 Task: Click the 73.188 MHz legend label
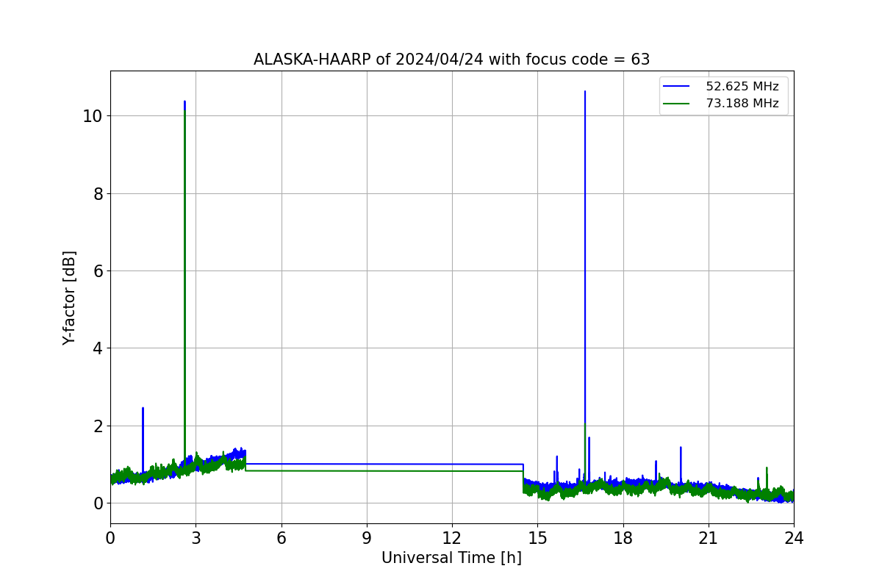[742, 104]
